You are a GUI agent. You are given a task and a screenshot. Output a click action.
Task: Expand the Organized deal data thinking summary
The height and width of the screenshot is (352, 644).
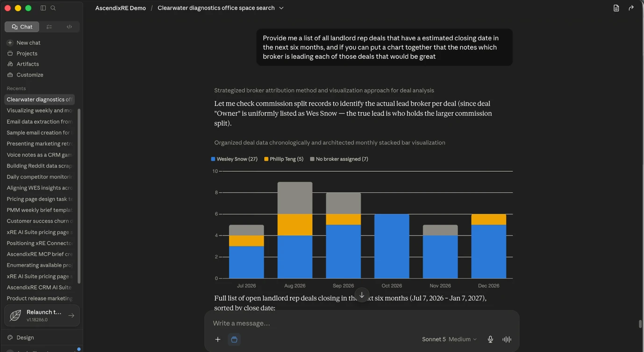click(x=329, y=142)
